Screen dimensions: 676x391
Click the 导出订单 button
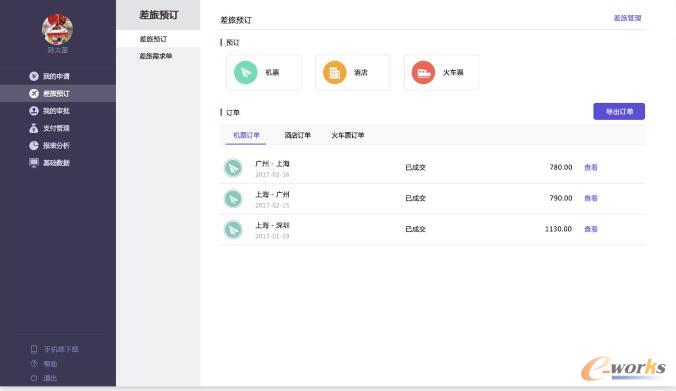point(619,112)
